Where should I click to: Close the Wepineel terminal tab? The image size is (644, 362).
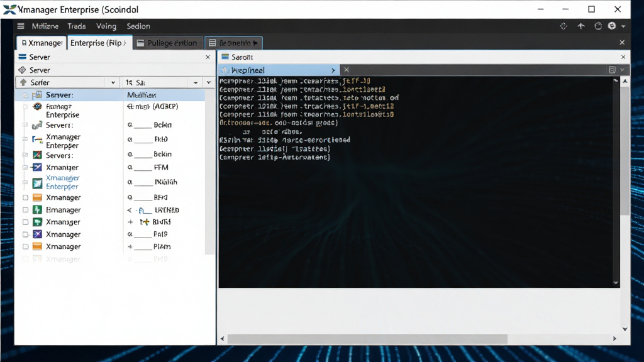coord(347,70)
